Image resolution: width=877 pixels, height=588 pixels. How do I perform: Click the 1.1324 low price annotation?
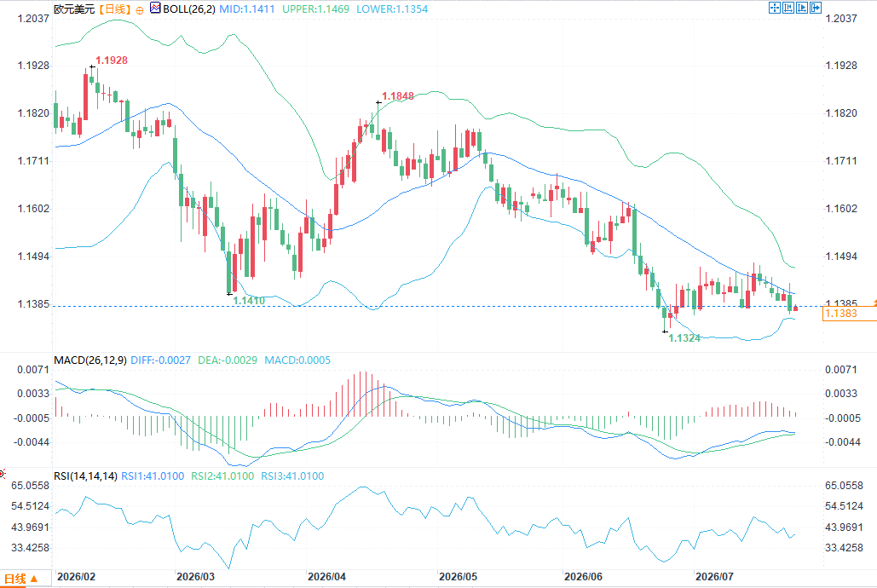click(684, 338)
